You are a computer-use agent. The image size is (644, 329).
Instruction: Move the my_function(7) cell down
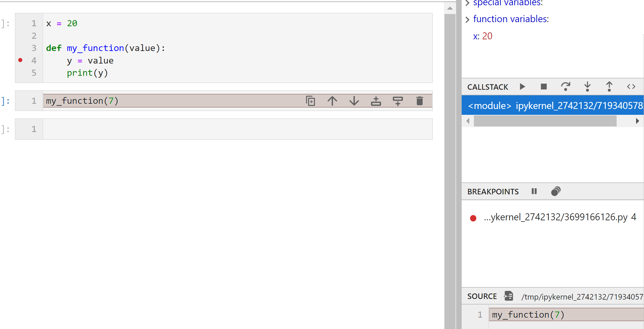click(354, 101)
